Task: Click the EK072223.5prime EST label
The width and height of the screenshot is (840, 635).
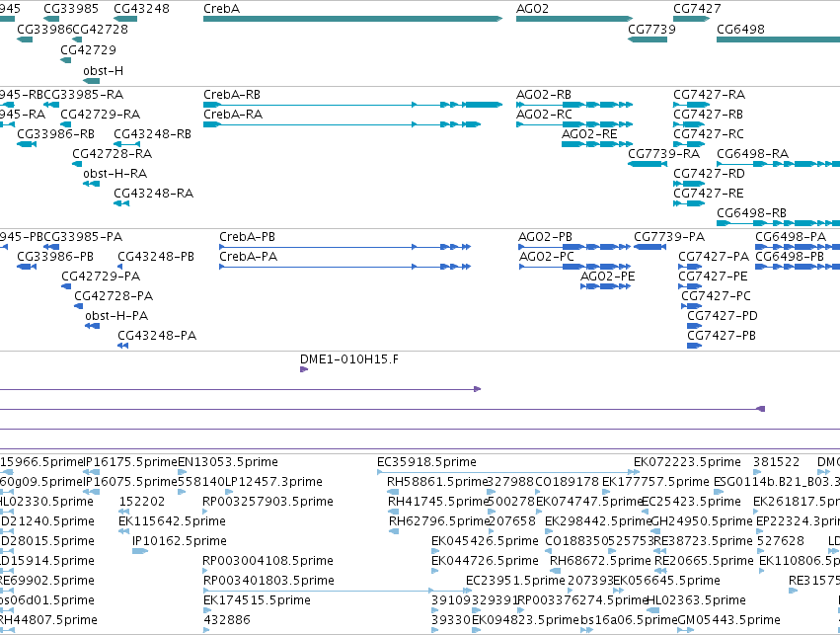Action: click(687, 462)
